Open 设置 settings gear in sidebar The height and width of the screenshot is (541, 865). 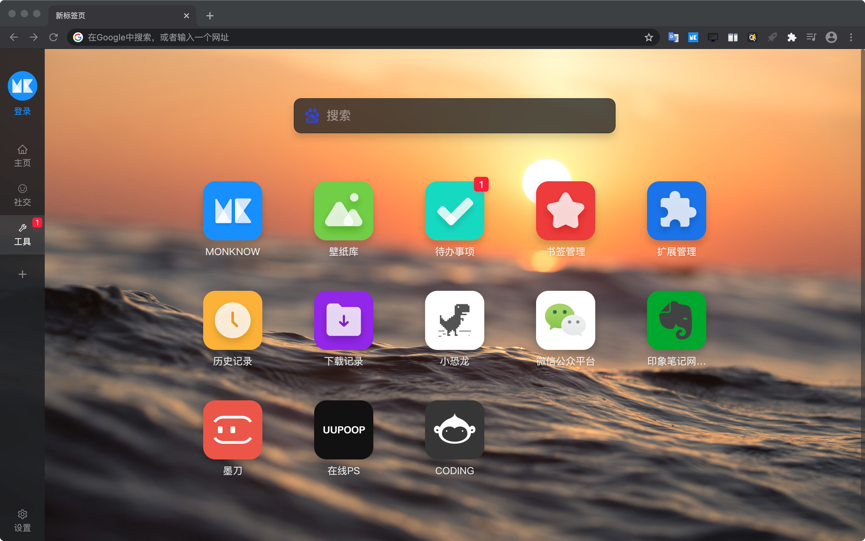click(22, 521)
